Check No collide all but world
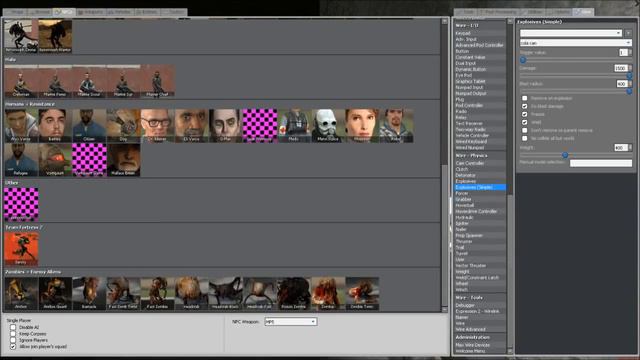Screen dimensions: 640x360 pos(524,138)
